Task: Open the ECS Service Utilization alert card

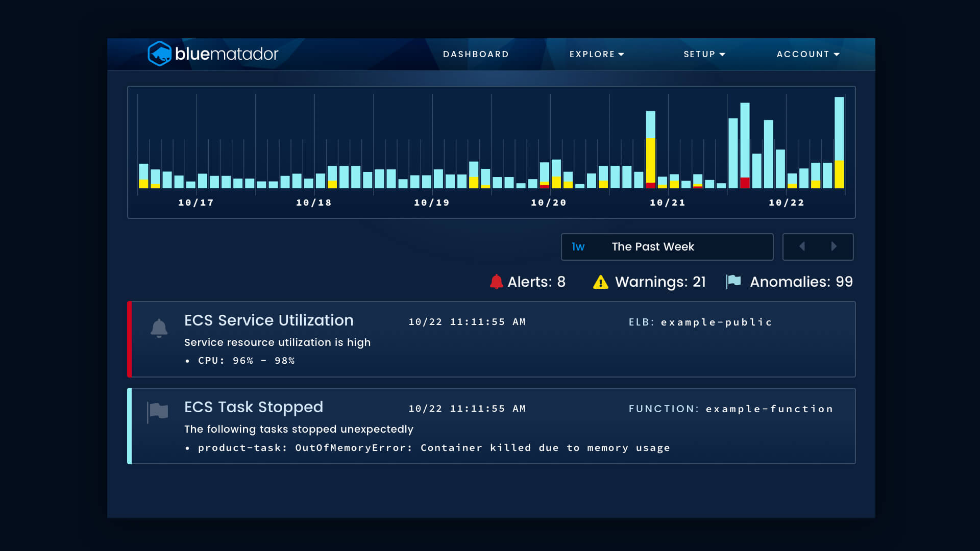Action: [x=490, y=339]
